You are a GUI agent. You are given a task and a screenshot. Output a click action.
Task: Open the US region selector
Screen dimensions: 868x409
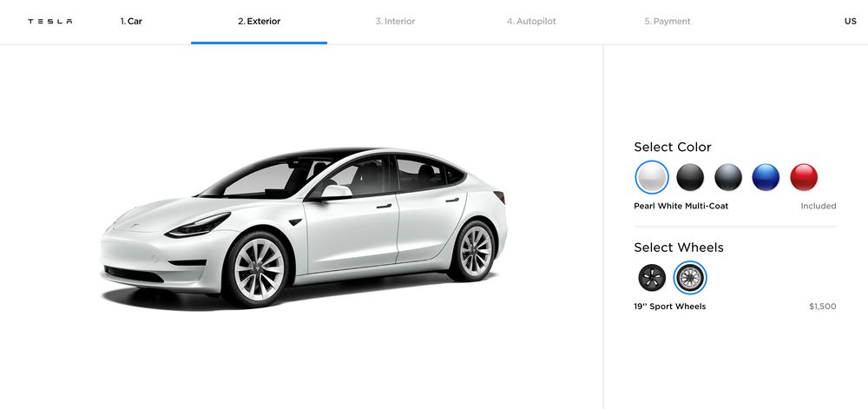tap(851, 22)
